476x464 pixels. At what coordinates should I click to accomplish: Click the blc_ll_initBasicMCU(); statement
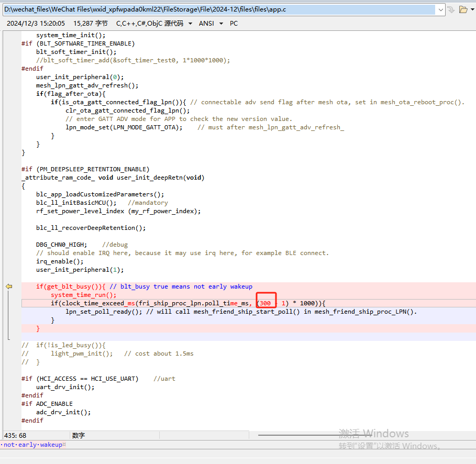[x=76, y=203]
